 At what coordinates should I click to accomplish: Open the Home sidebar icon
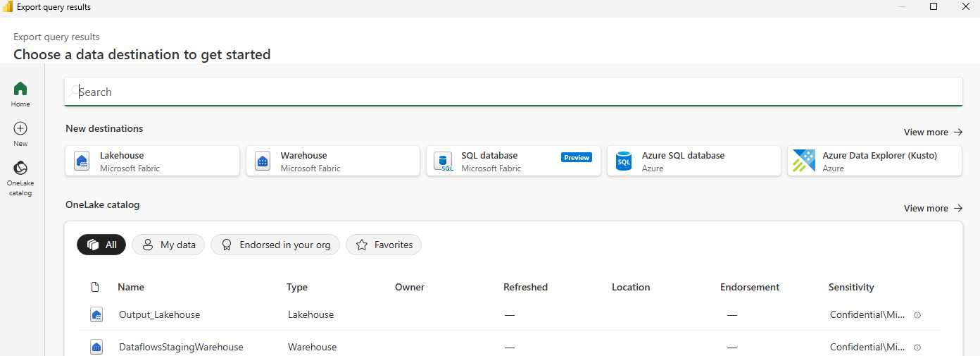[20, 89]
